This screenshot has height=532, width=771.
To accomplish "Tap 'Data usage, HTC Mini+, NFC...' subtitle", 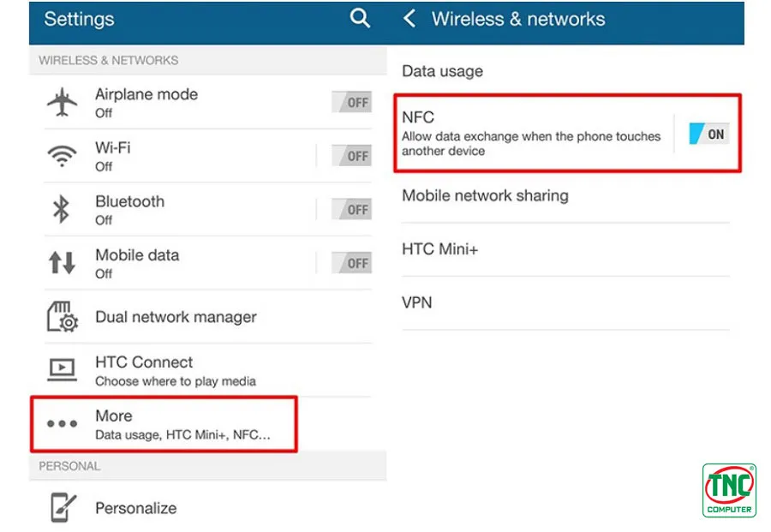I will pyautogui.click(x=183, y=434).
